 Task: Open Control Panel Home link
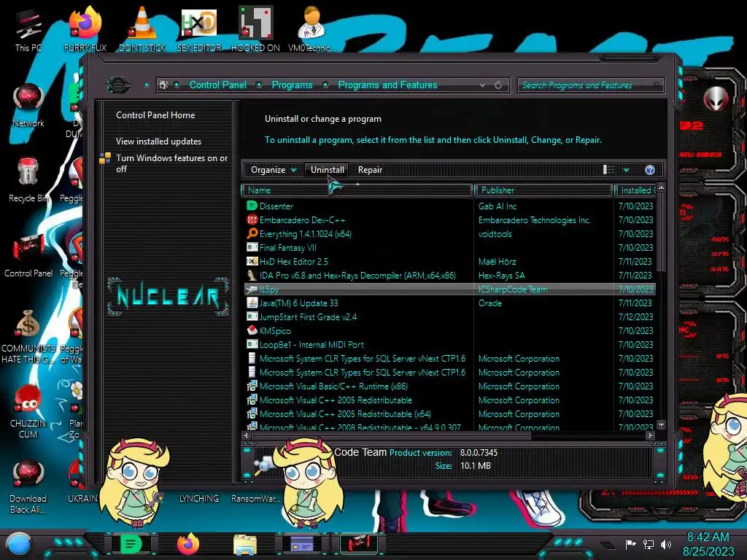[x=155, y=114]
